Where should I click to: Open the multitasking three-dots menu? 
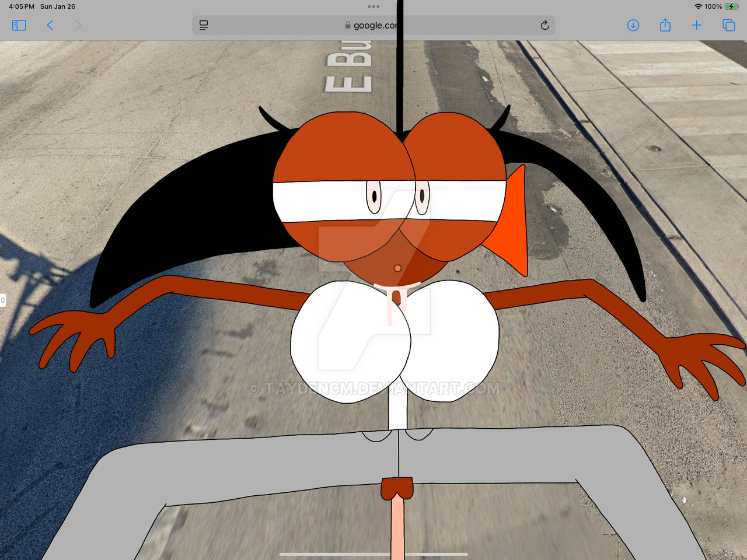pos(373,6)
